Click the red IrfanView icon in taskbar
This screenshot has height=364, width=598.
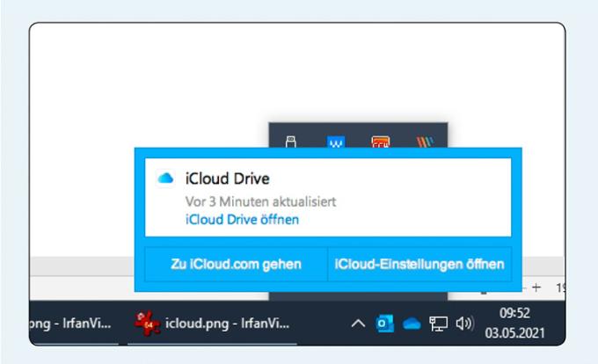147,324
